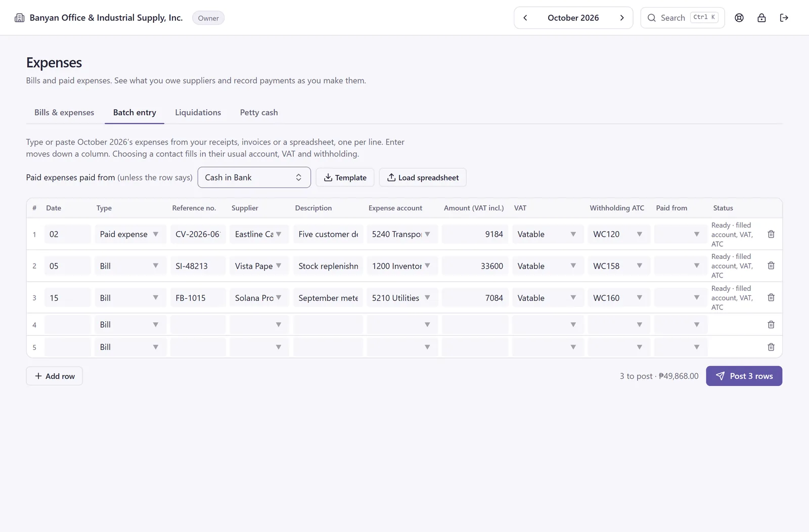Open Withholding ATC dropdown WC120
The image size is (809, 532).
click(619, 234)
